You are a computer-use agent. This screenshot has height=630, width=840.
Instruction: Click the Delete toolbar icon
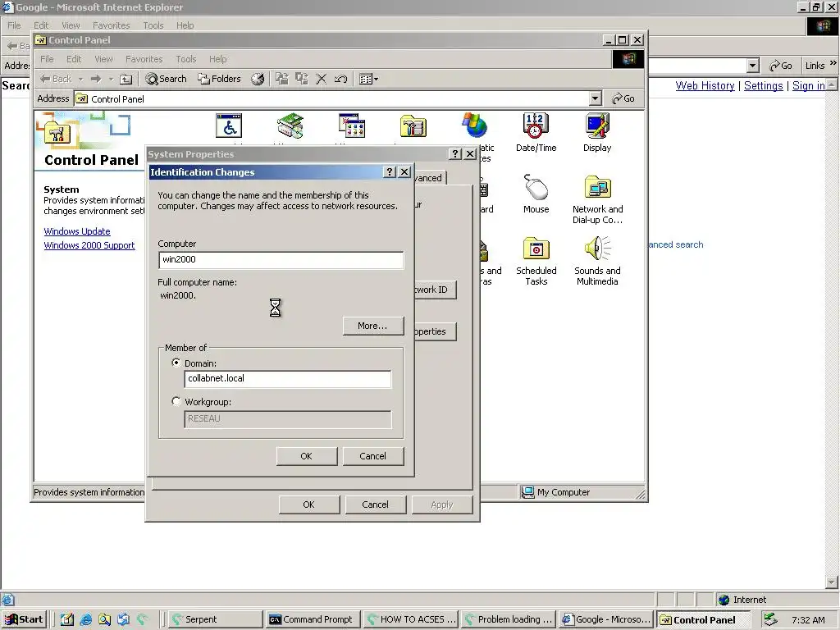tap(321, 79)
